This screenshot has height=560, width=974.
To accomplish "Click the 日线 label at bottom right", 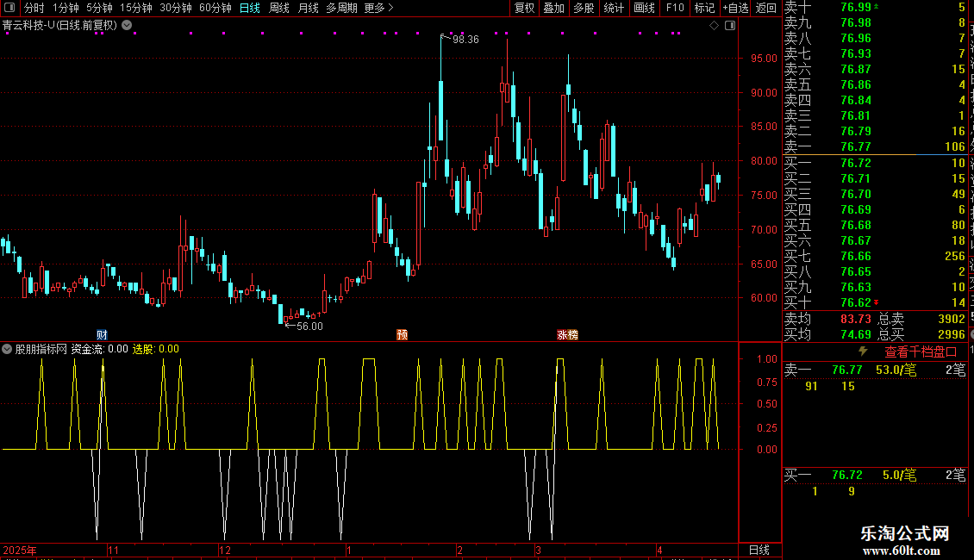I will pyautogui.click(x=759, y=550).
